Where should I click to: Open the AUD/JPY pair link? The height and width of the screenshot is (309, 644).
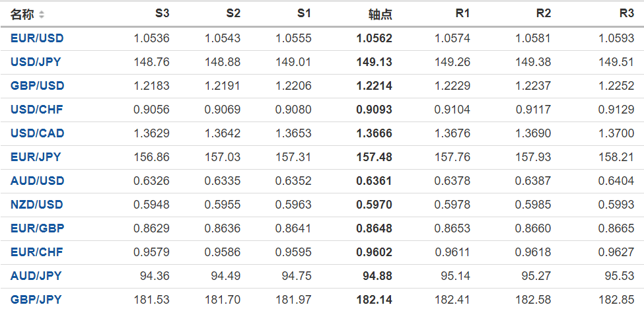(x=36, y=276)
